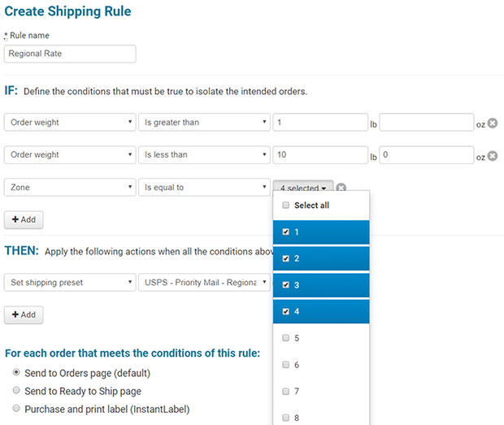This screenshot has width=504, height=425.
Task: Check zone 7 in the dropdown list
Action: coord(285,391)
